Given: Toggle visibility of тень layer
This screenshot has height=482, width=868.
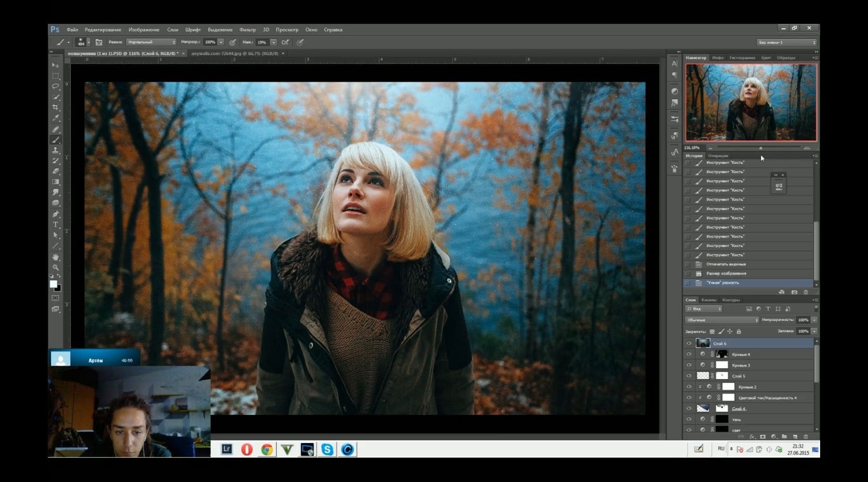Looking at the screenshot, I should pyautogui.click(x=689, y=420).
